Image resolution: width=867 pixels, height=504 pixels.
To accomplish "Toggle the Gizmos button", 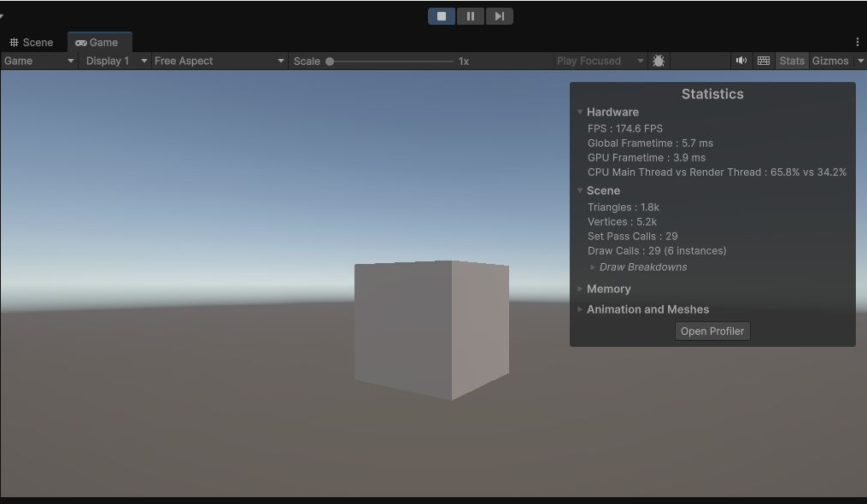I will point(830,61).
